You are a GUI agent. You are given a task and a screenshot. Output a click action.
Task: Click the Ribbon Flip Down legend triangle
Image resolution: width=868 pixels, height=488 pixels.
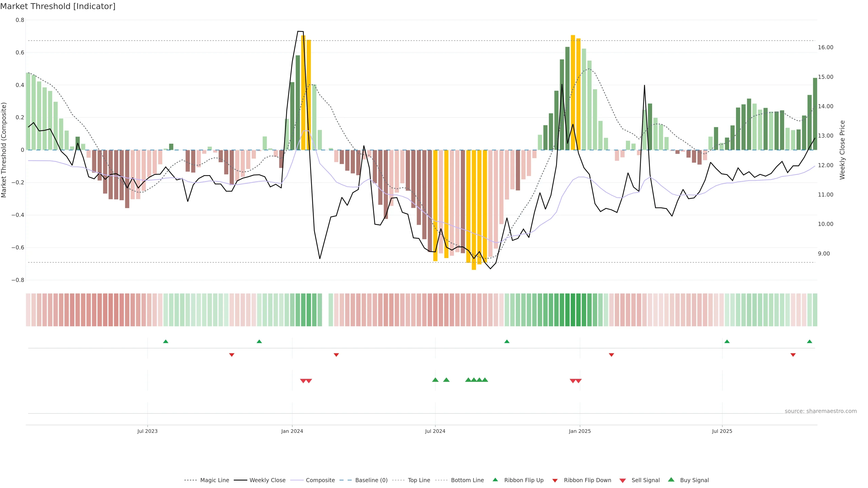(x=555, y=480)
